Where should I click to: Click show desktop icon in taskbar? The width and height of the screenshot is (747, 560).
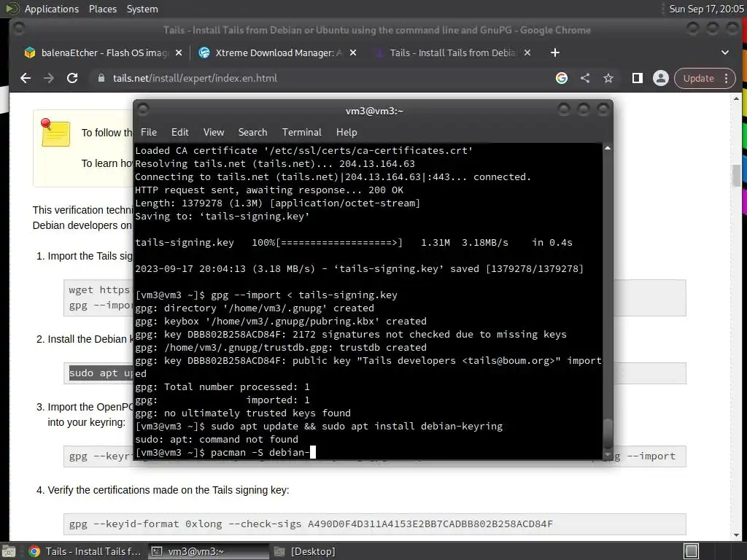9,551
